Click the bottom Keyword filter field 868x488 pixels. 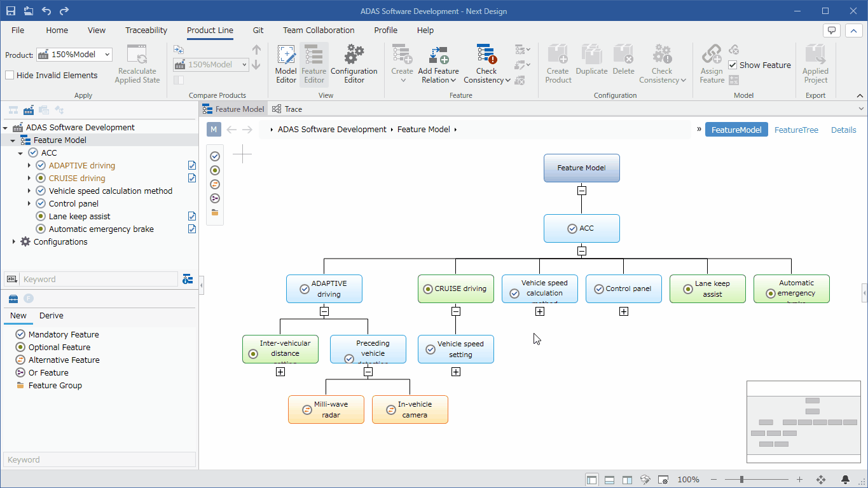click(100, 459)
